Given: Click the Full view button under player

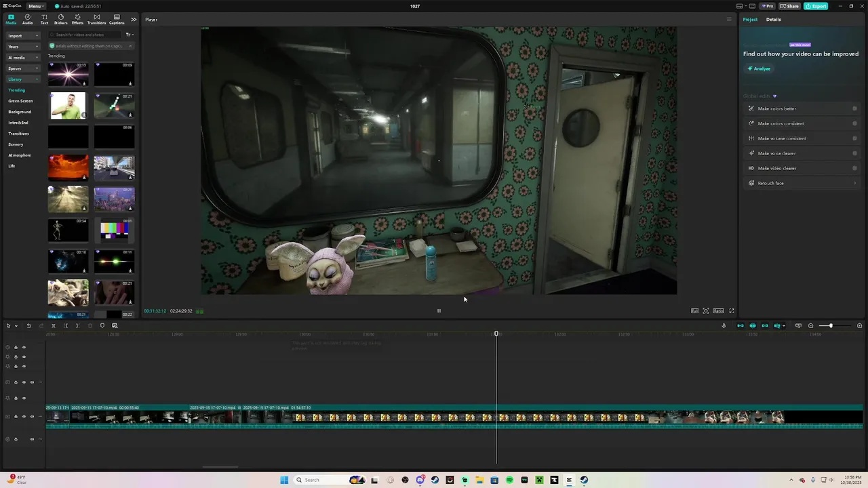Looking at the screenshot, I should (695, 311).
